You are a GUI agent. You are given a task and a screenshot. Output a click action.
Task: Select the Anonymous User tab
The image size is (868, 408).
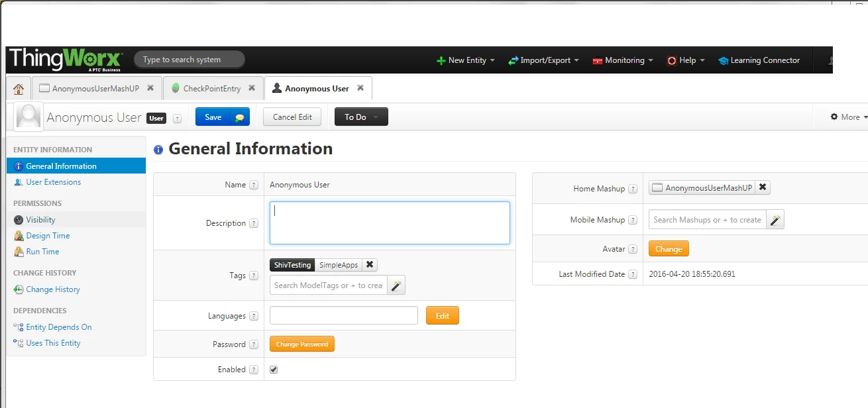[318, 88]
